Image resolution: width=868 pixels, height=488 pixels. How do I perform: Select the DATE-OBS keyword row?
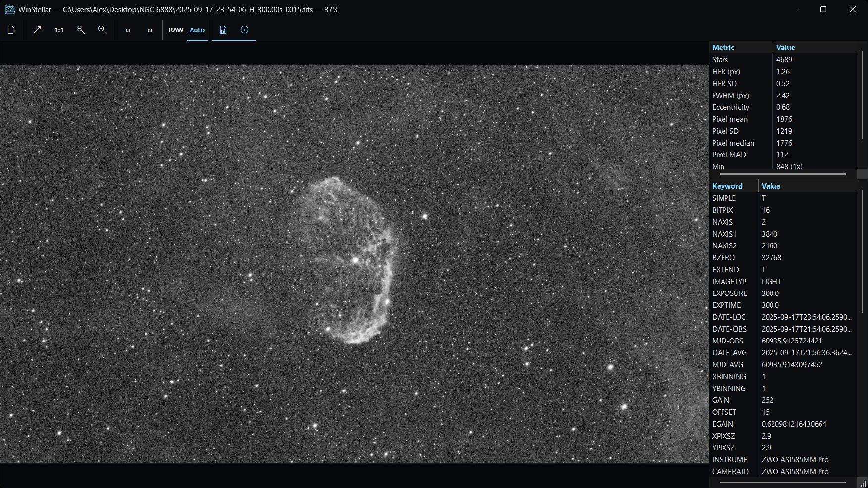click(x=783, y=329)
